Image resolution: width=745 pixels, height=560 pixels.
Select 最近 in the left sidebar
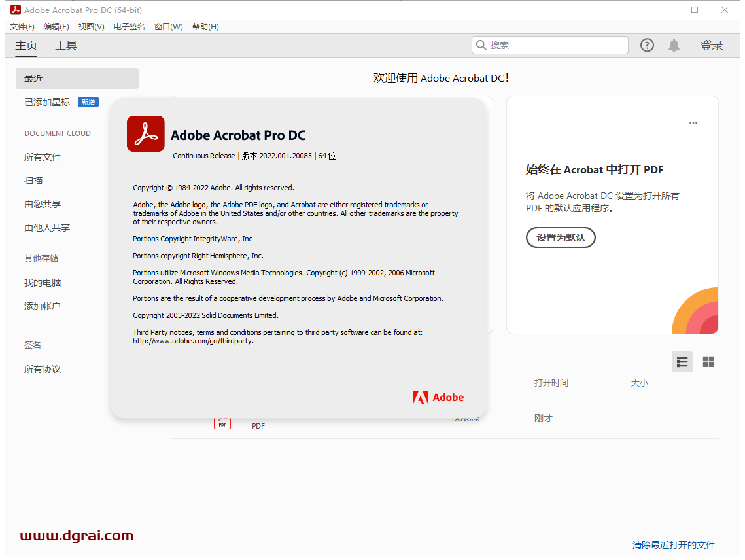[33, 78]
